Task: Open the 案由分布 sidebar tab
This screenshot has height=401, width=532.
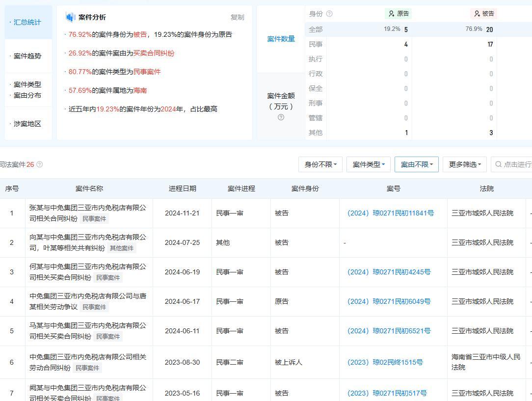Action: (27, 95)
